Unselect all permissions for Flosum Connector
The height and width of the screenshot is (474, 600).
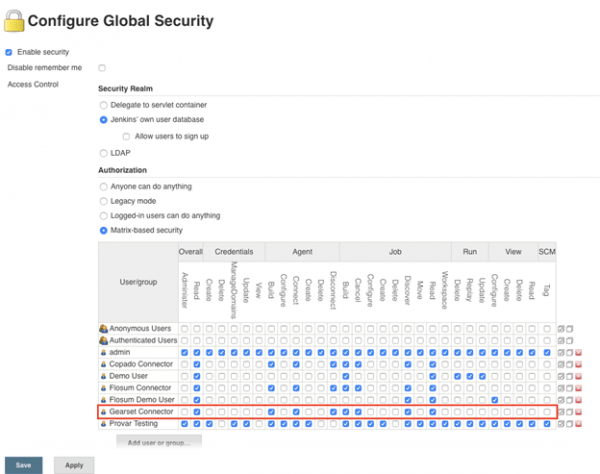click(x=569, y=388)
